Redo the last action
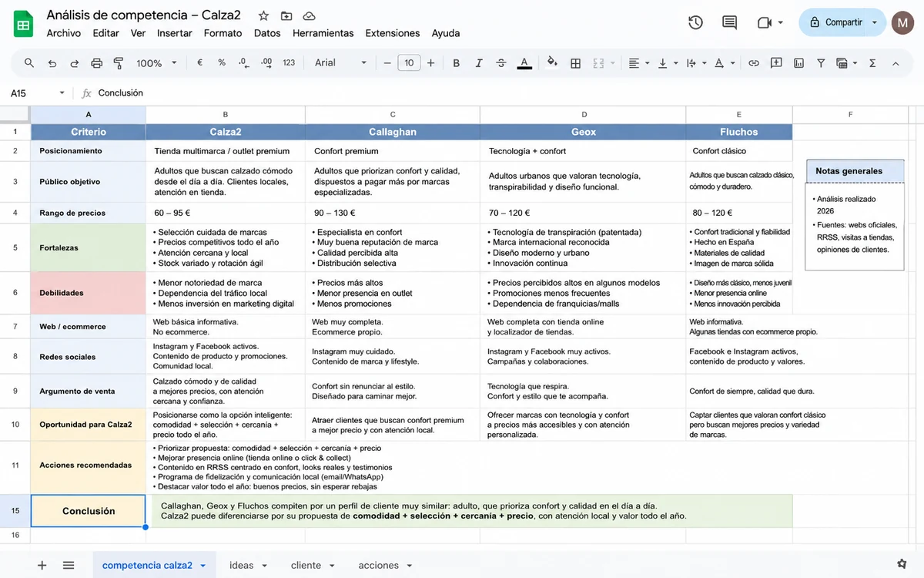 tap(75, 63)
